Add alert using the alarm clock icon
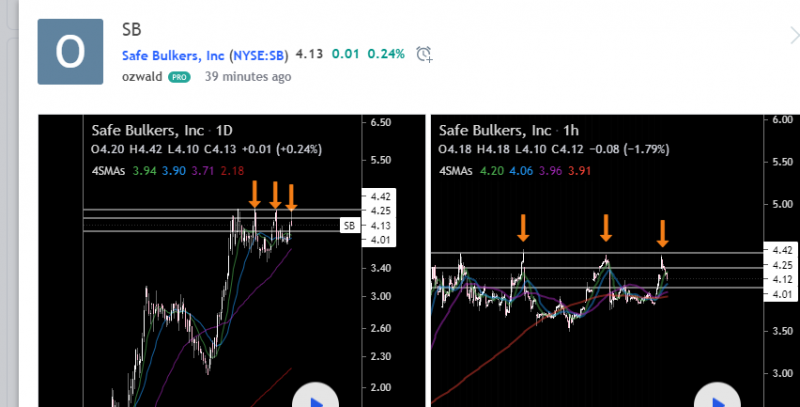 tap(424, 54)
